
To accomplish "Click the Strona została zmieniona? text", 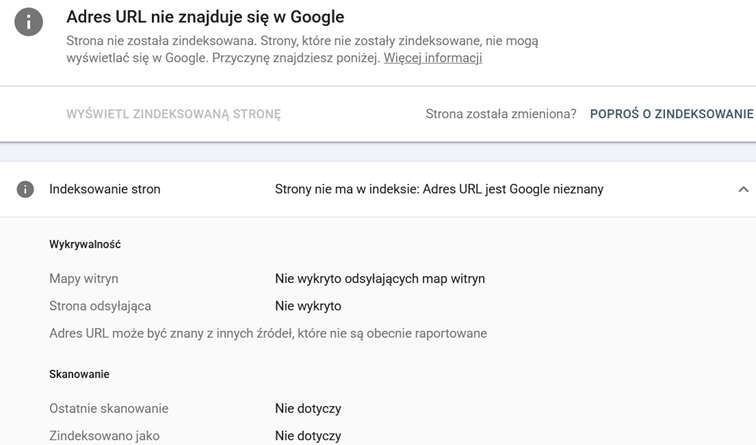I will (501, 114).
